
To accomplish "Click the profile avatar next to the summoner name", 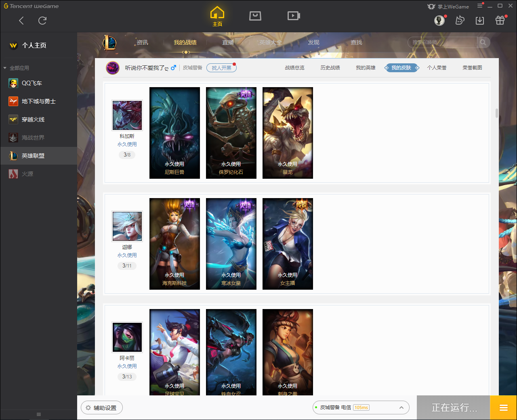I will [x=113, y=68].
